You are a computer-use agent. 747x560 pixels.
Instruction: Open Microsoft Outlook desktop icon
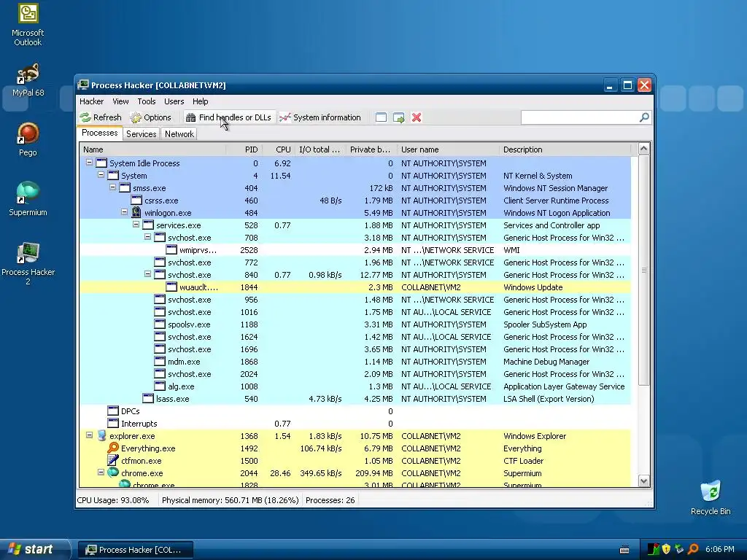tap(28, 25)
